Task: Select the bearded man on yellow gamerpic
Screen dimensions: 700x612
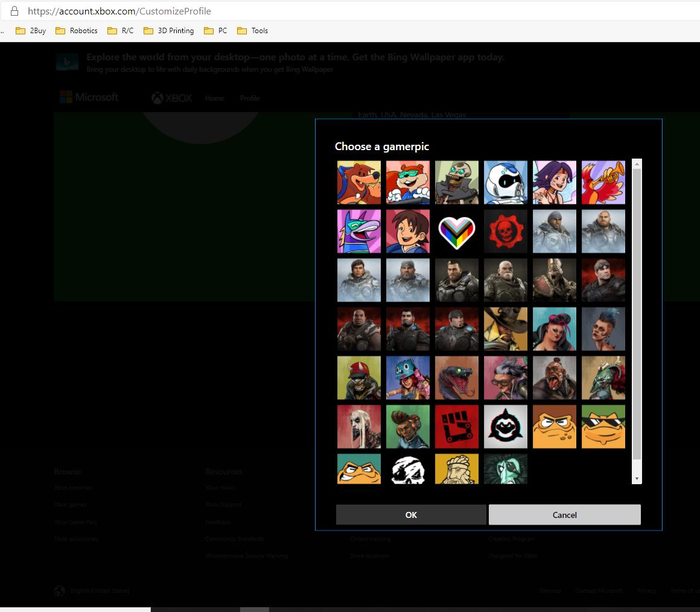Action: coord(457,469)
